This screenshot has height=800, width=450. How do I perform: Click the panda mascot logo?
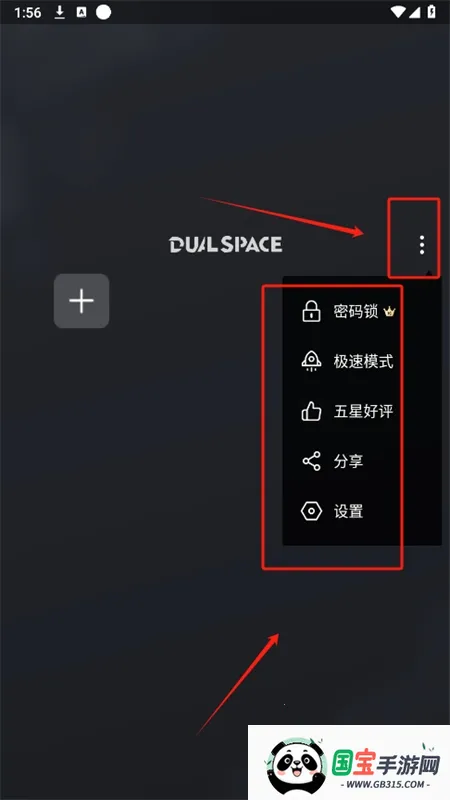(297, 765)
